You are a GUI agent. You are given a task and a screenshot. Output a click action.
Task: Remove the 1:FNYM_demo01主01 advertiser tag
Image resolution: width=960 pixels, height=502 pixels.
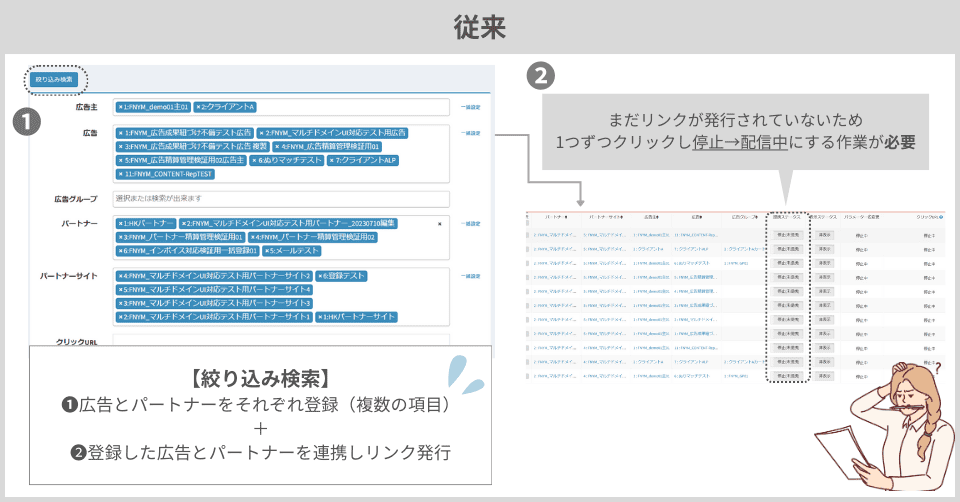[x=121, y=107]
